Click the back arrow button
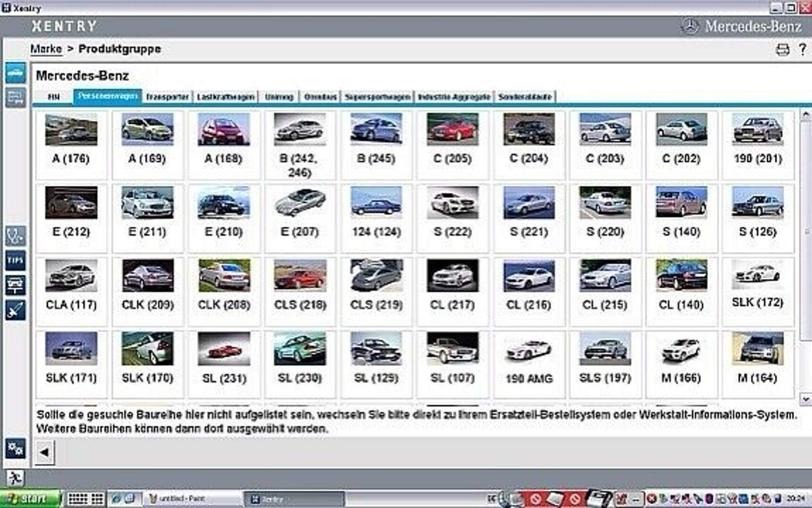The height and width of the screenshot is (508, 812). click(x=44, y=452)
